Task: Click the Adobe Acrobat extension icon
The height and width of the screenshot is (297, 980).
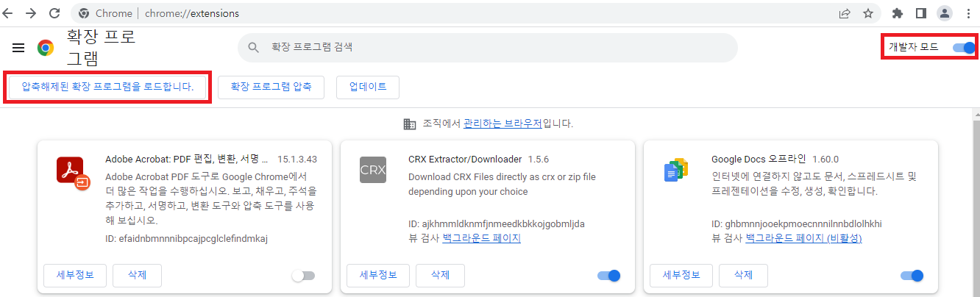Action: tap(73, 173)
